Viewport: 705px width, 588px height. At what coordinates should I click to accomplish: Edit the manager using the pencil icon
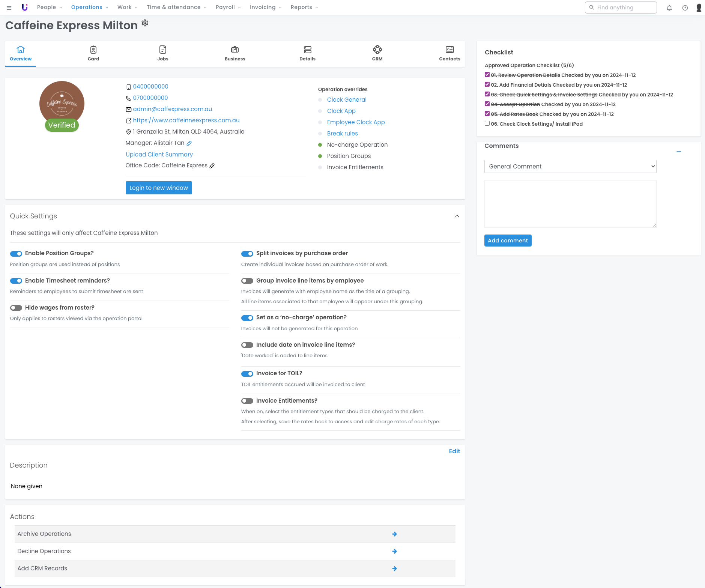click(189, 143)
